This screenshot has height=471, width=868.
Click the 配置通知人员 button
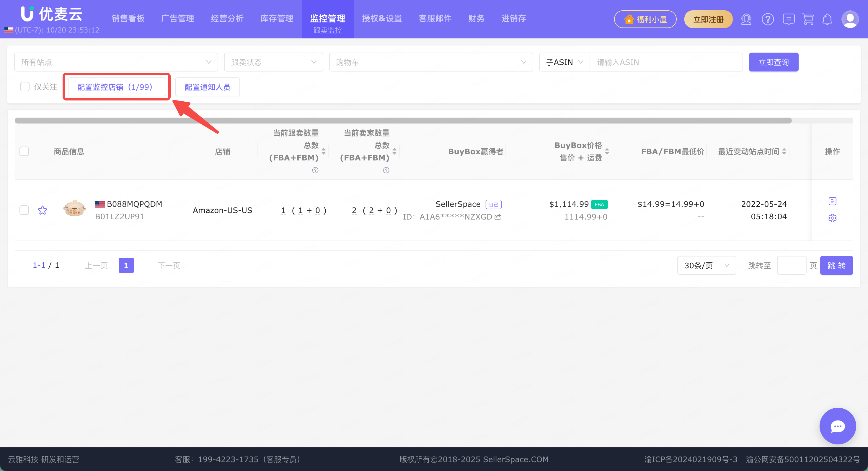(x=207, y=87)
